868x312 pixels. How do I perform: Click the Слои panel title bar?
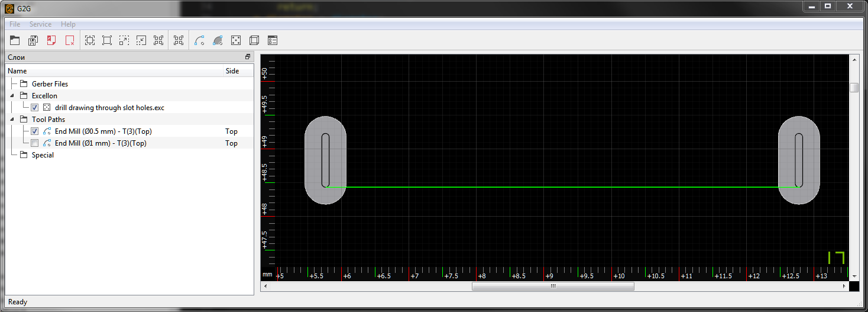tap(129, 57)
